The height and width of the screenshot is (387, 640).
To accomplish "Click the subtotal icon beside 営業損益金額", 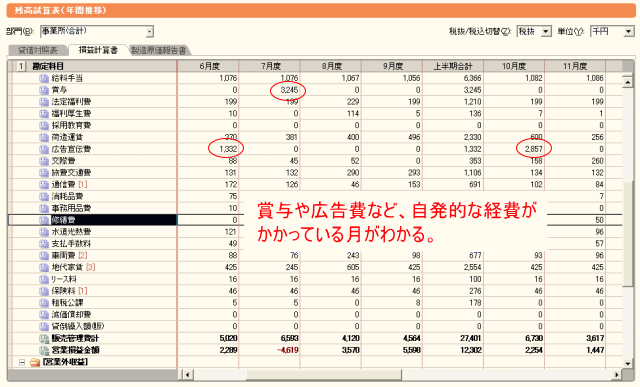I will [x=44, y=350].
